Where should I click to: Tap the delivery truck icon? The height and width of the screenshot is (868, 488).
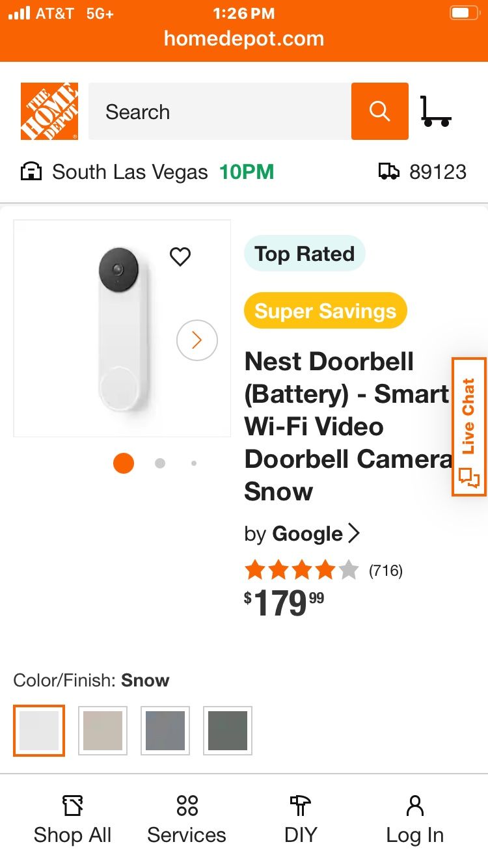pyautogui.click(x=389, y=172)
